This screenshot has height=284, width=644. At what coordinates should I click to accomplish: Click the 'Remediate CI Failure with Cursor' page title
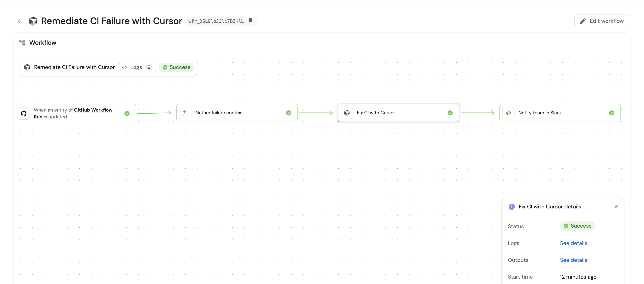coord(112,21)
